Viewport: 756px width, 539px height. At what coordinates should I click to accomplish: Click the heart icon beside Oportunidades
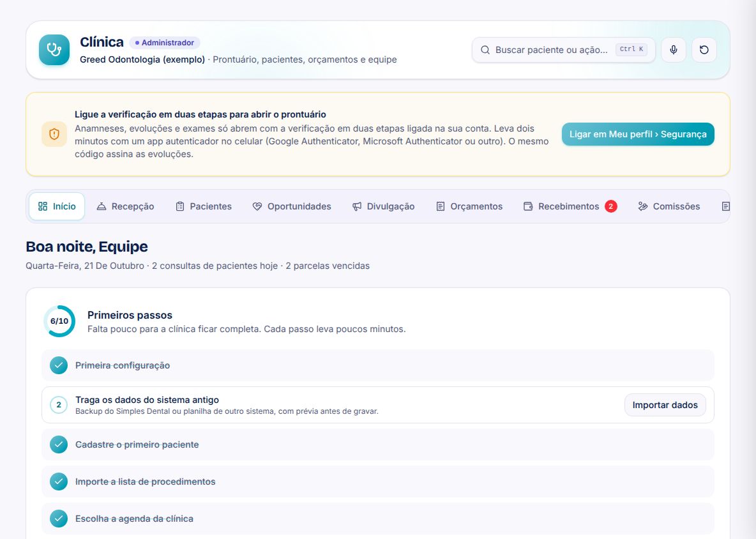[257, 206]
